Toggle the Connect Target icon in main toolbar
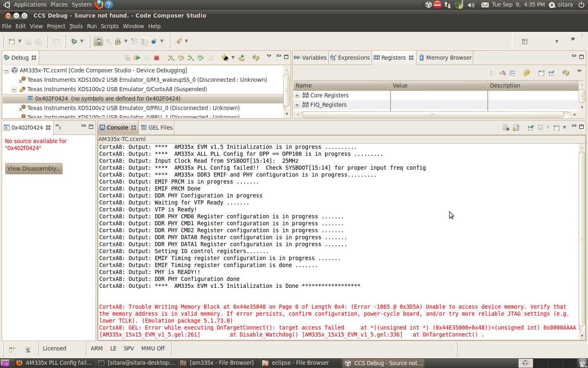 (x=98, y=41)
